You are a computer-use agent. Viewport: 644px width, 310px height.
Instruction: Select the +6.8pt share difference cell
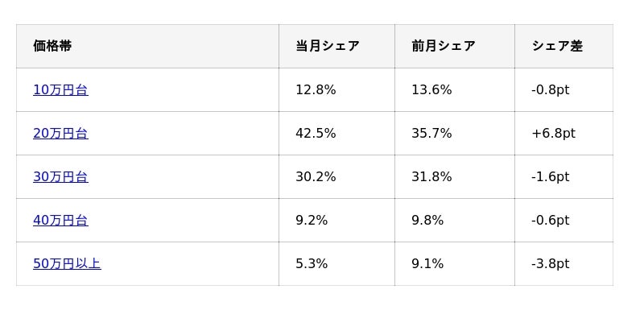[x=564, y=134]
